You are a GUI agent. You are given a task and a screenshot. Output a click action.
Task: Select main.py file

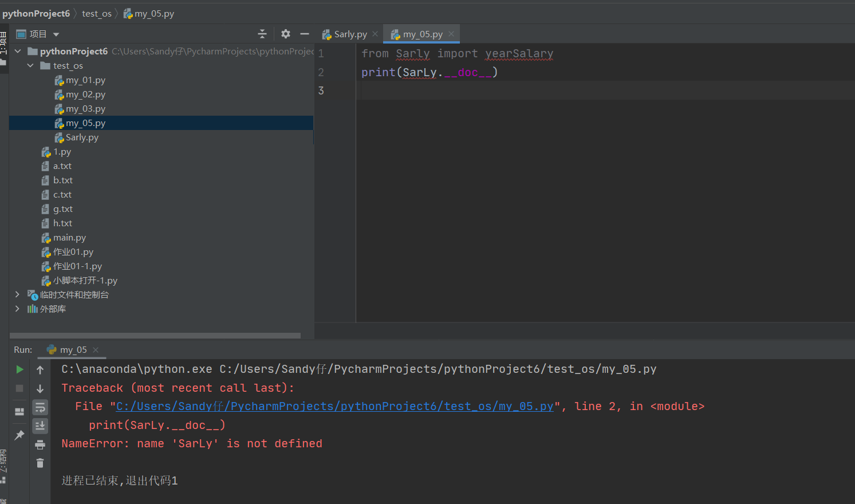(69, 238)
